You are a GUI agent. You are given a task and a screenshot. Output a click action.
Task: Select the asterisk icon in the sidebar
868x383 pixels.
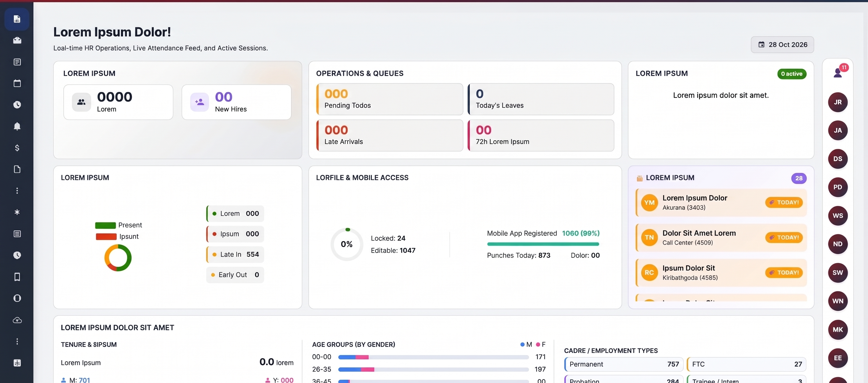point(17,212)
